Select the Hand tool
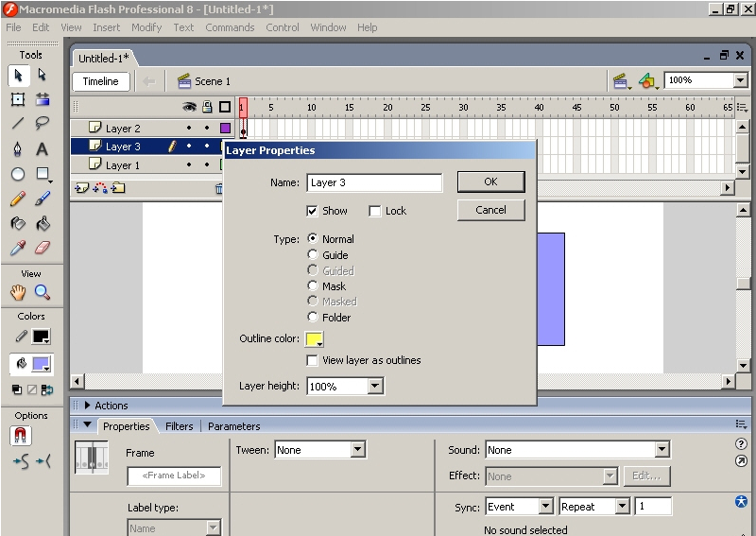Screen dimensions: 756x536 [18, 292]
